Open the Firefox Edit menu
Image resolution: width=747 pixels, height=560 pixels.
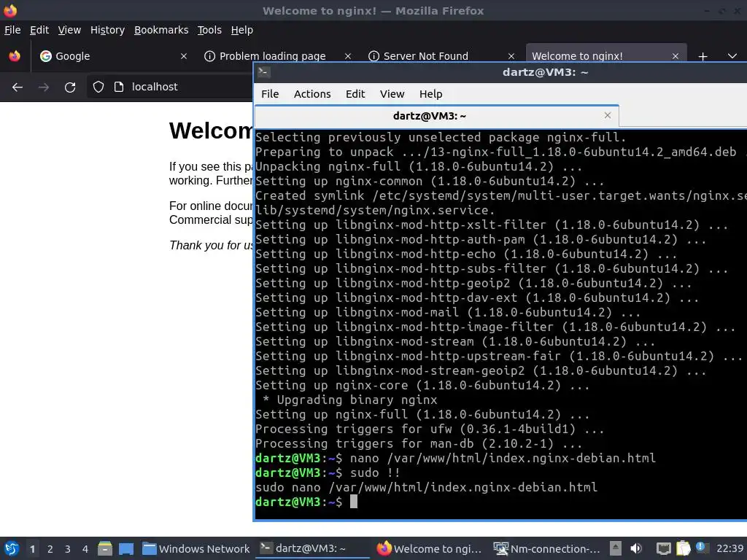pos(39,30)
